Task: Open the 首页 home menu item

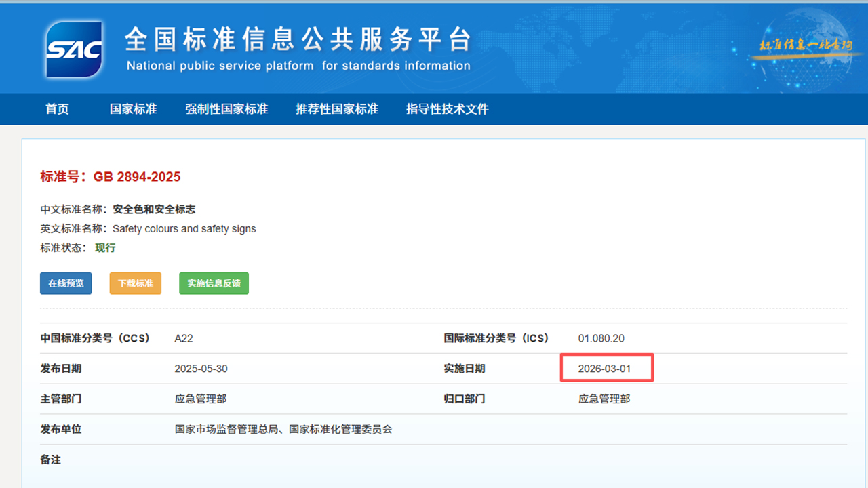Action: [57, 109]
